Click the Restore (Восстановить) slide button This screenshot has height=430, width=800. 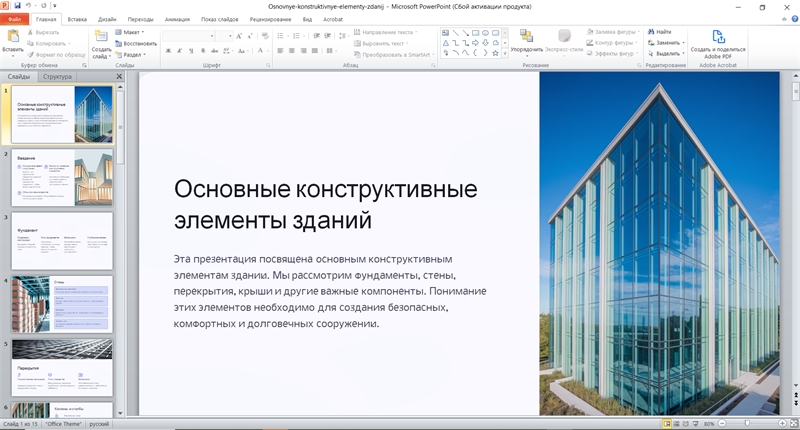pos(136,43)
